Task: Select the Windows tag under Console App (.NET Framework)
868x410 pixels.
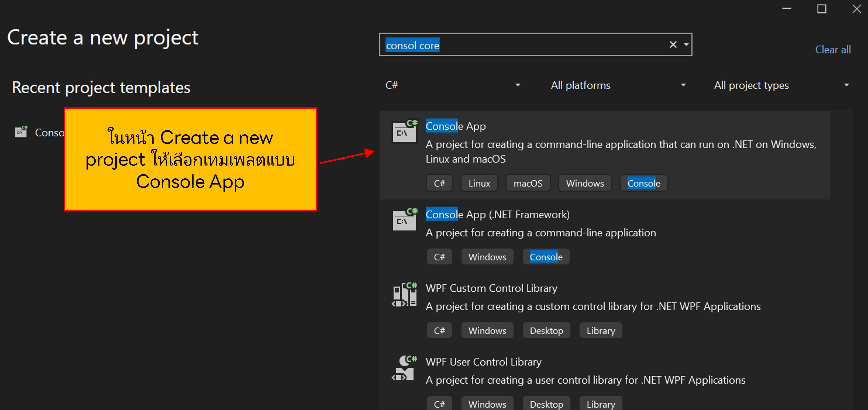Action: click(x=487, y=256)
